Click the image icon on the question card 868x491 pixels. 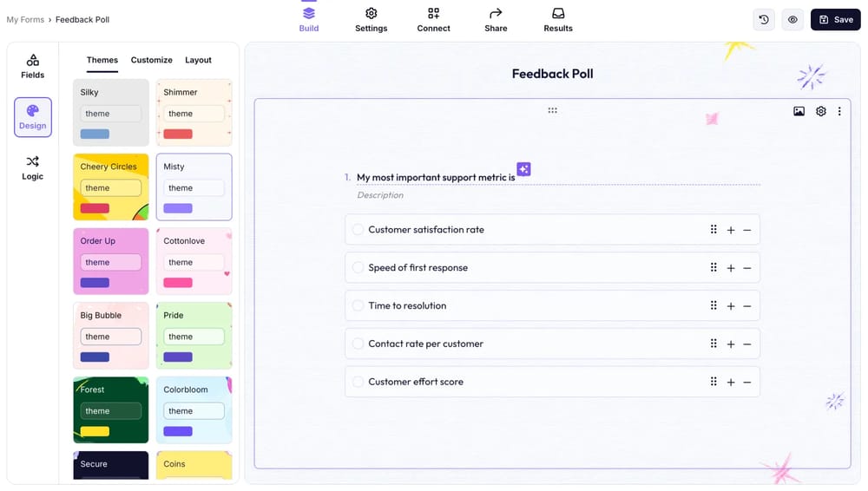799,111
